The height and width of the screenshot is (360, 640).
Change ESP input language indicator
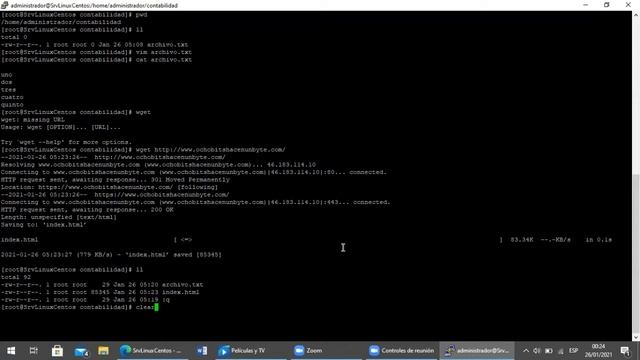click(573, 351)
